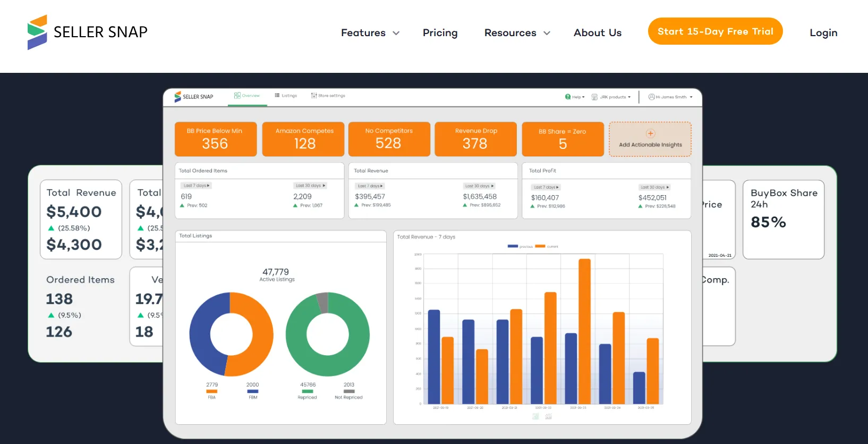Click the orange FBA legend swatch
Viewport: 868px width, 444px height.
pyautogui.click(x=212, y=391)
